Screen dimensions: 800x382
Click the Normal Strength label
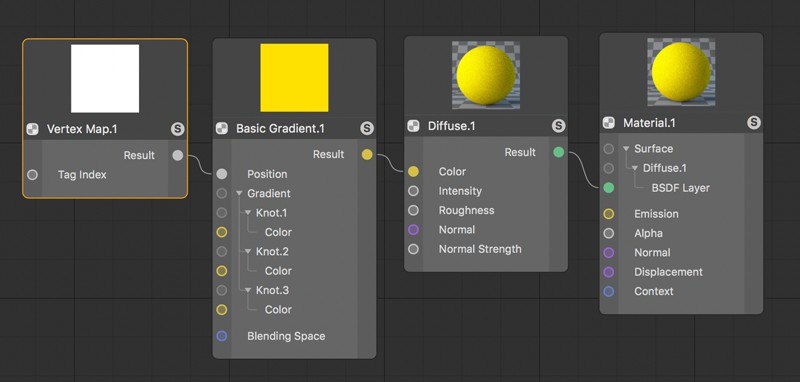(480, 249)
